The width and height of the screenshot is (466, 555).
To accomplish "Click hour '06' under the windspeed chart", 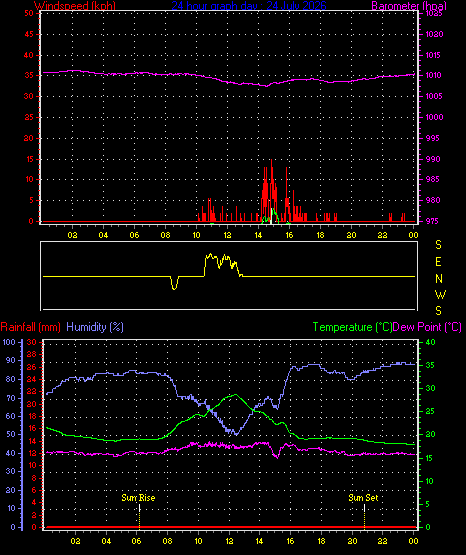I will [x=134, y=235].
